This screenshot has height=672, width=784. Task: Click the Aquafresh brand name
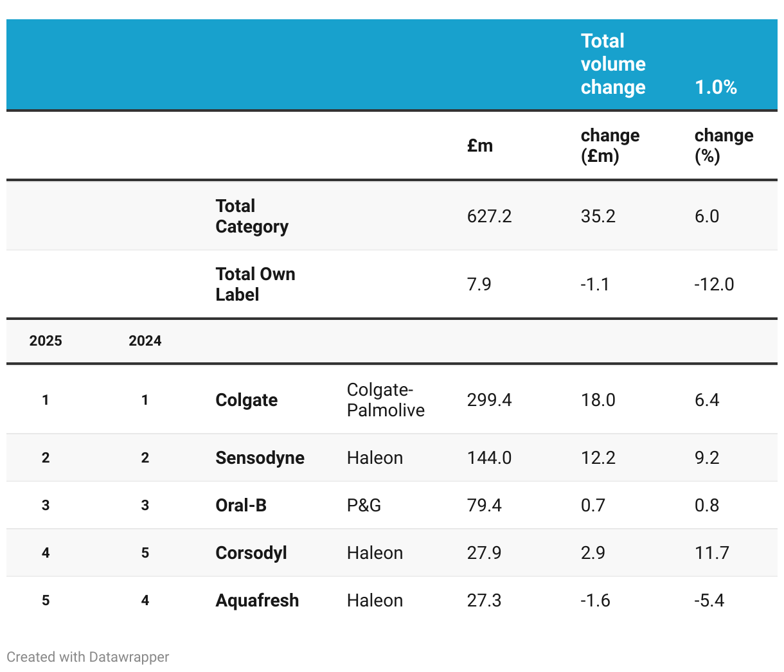pos(257,600)
